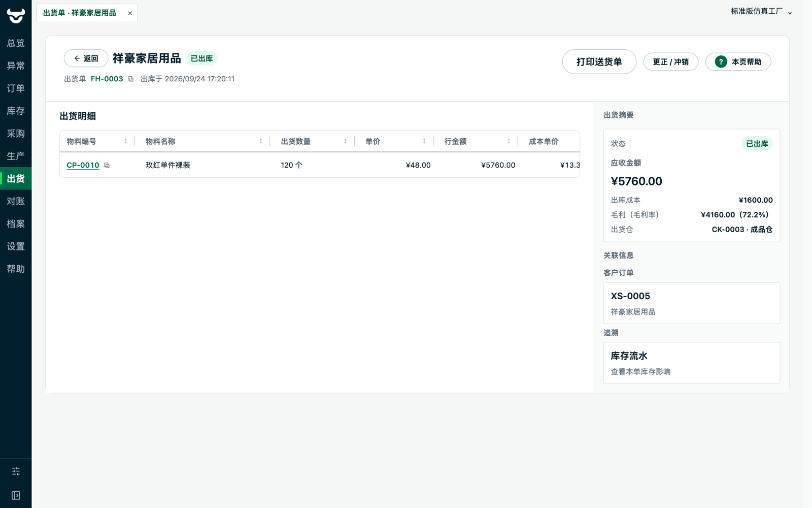
Task: Open the CP-0010 material link
Action: 83,165
